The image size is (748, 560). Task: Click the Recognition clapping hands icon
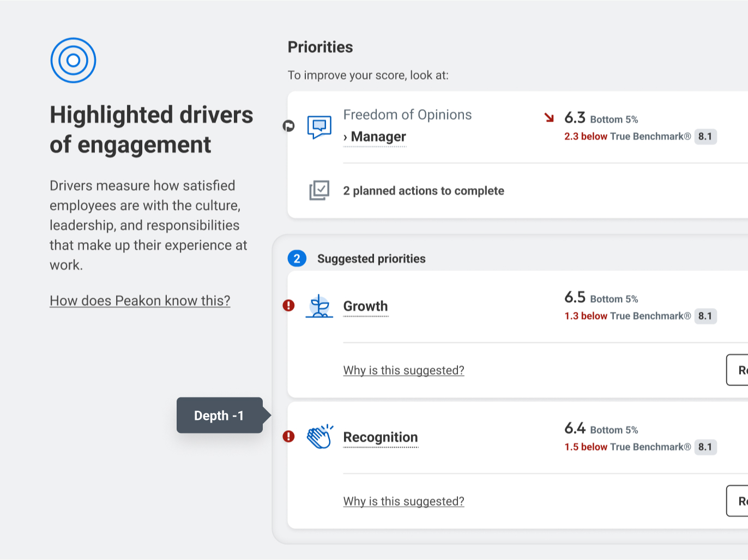(x=319, y=437)
